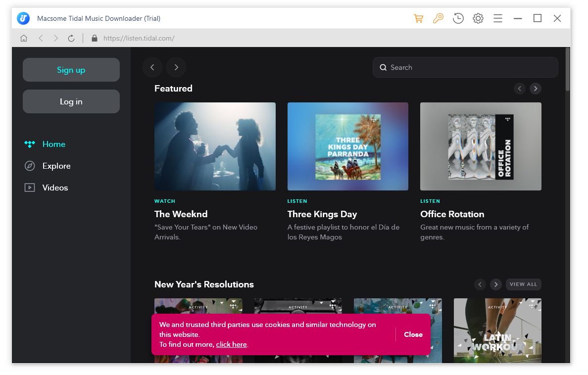This screenshot has width=588, height=375.
Task: Reload the page with refresh icon
Action: [x=71, y=38]
